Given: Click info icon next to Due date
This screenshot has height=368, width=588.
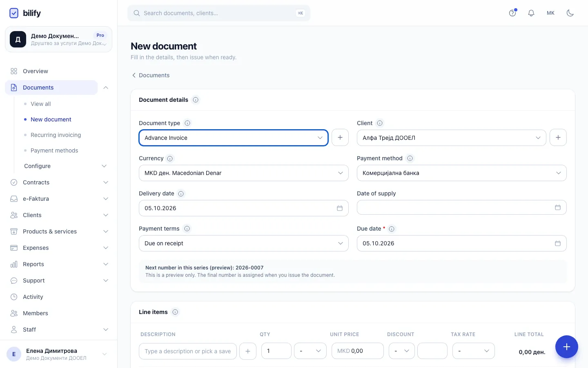Looking at the screenshot, I should tap(392, 229).
